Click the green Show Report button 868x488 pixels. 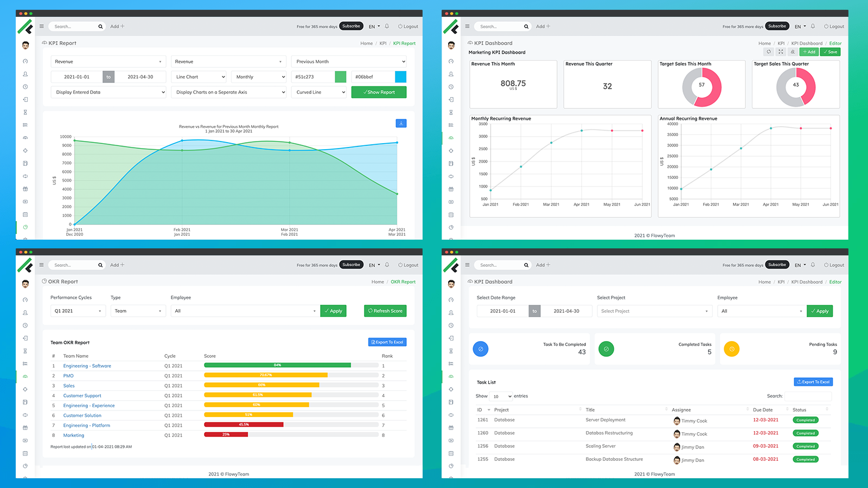379,92
